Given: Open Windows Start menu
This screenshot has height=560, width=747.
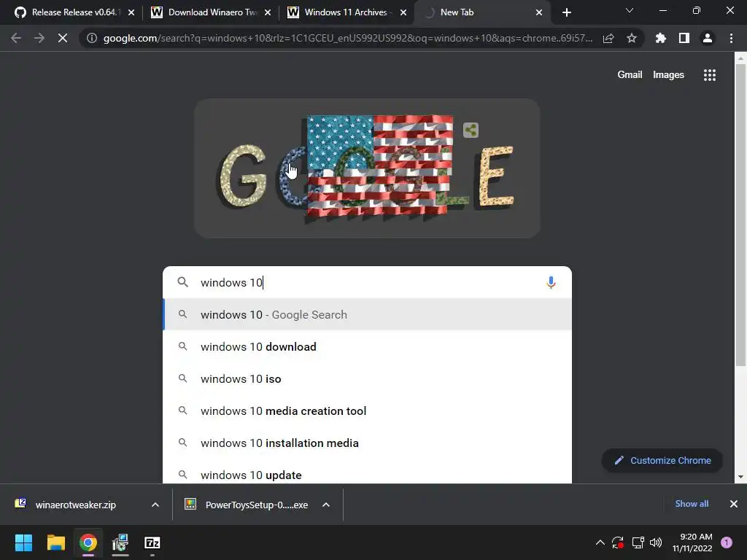Looking at the screenshot, I should 23,542.
